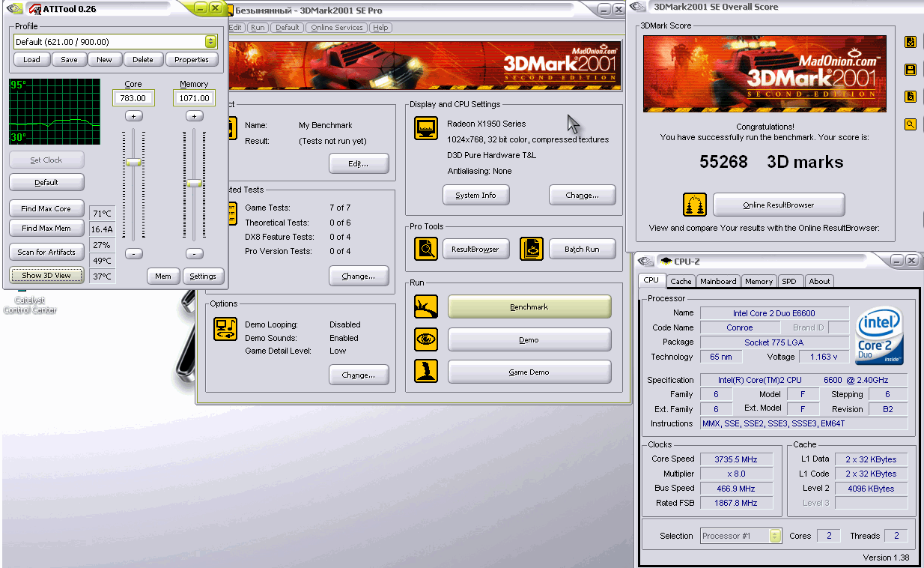
Task: Open the Online Services menu
Action: pyautogui.click(x=337, y=28)
